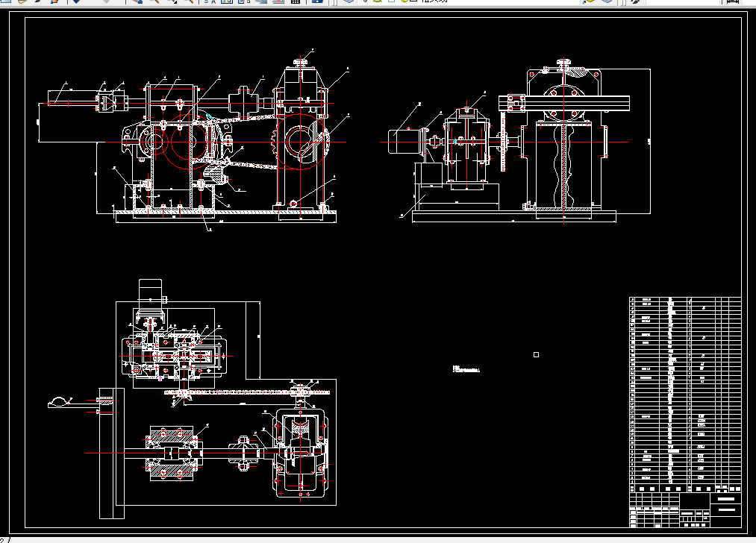Select the technical note text in drawing center

pyautogui.click(x=466, y=369)
